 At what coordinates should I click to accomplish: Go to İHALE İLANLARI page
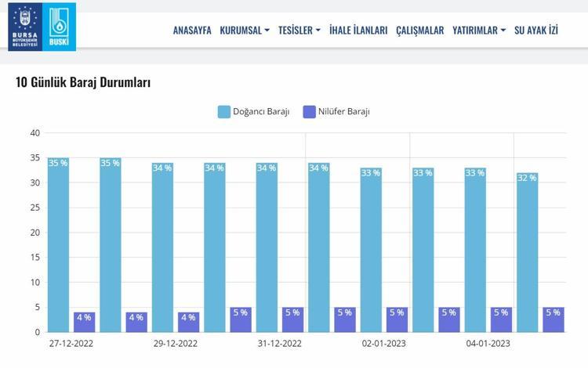coord(358,31)
